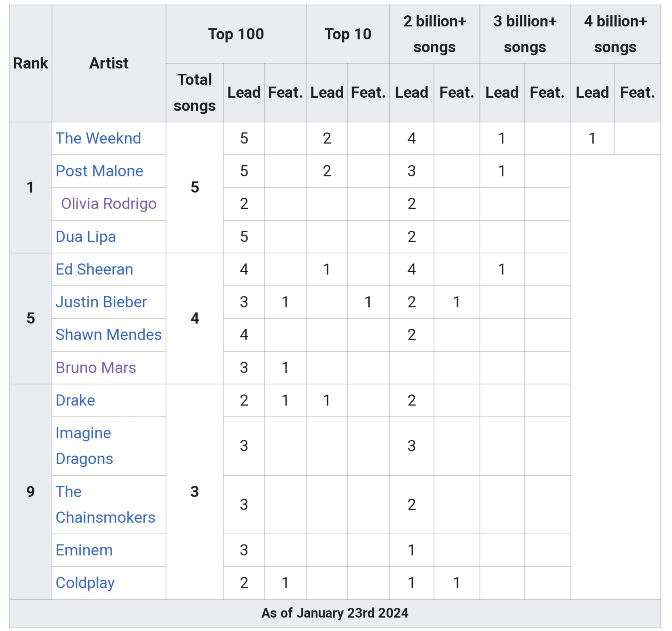Open The Weeknd artist link

[x=98, y=138]
